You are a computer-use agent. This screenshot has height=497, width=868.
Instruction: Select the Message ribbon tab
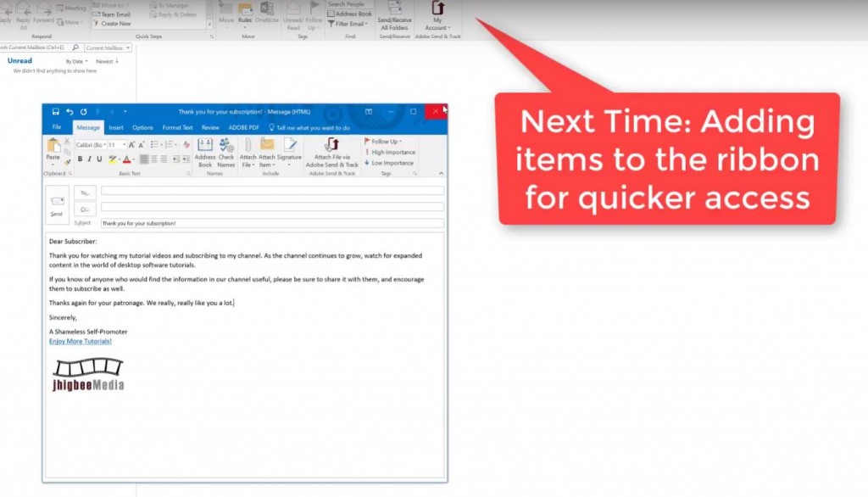88,127
